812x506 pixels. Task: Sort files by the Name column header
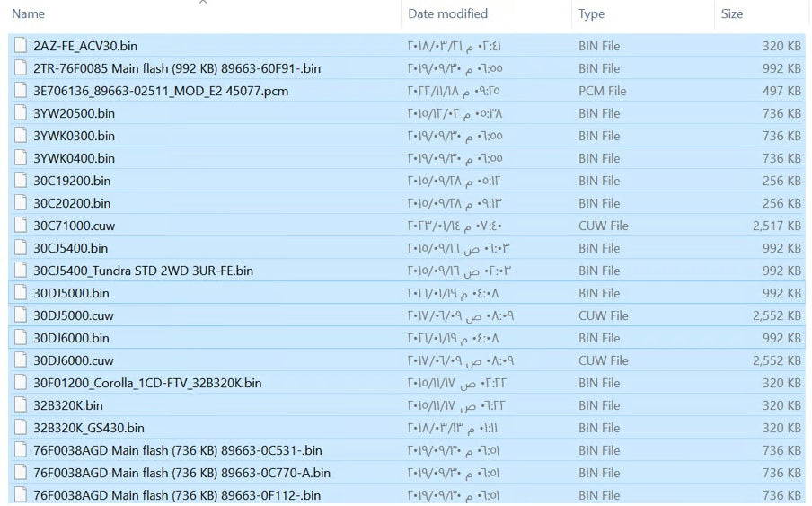coord(29,14)
